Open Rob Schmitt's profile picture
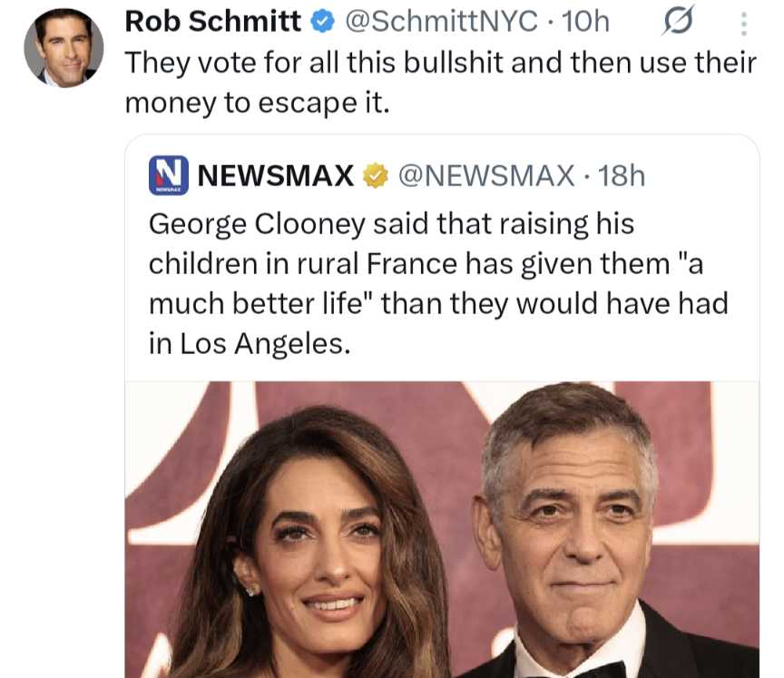This screenshot has width=784, height=678. point(64,47)
